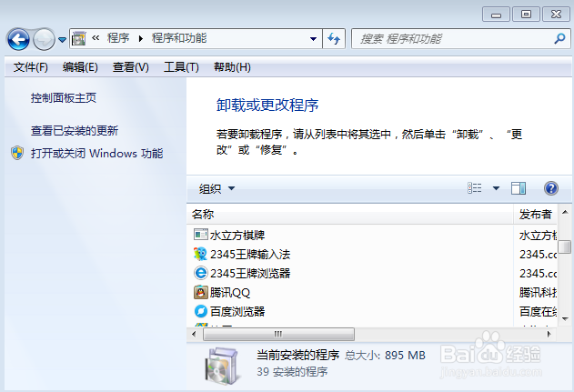The image size is (574, 392).
Task: Click the shield icon beside Windows 功能
Action: tap(17, 153)
